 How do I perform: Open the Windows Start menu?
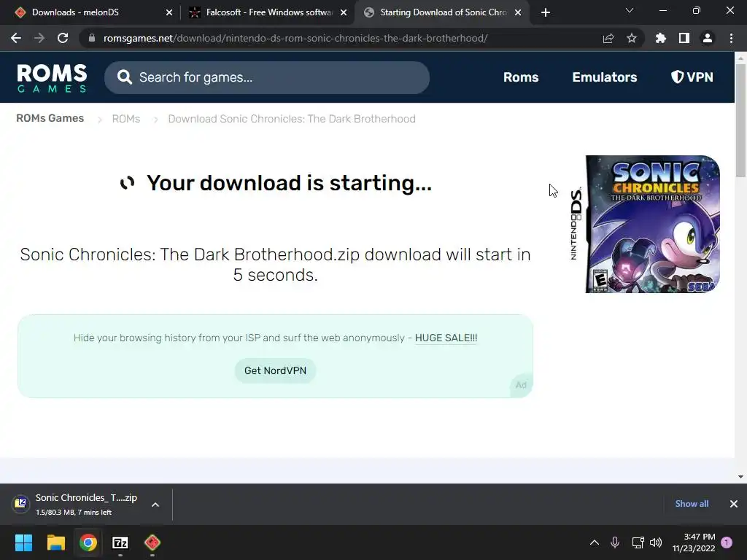tap(23, 542)
